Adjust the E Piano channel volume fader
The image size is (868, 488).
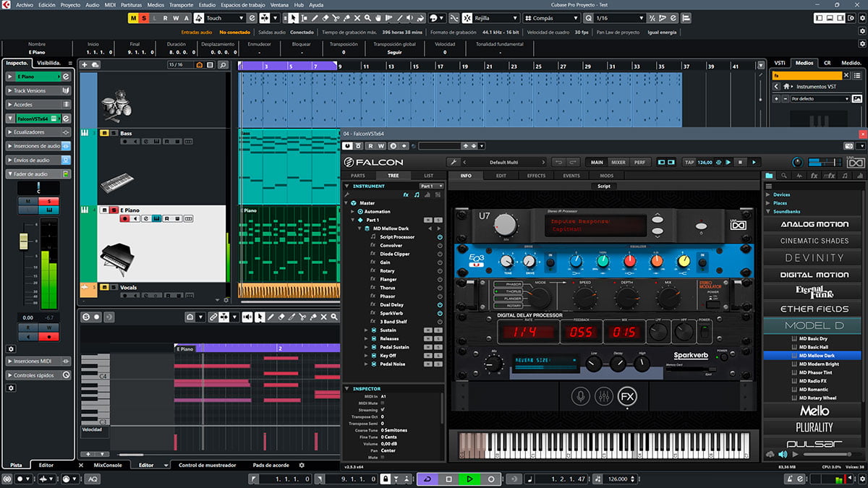point(24,240)
